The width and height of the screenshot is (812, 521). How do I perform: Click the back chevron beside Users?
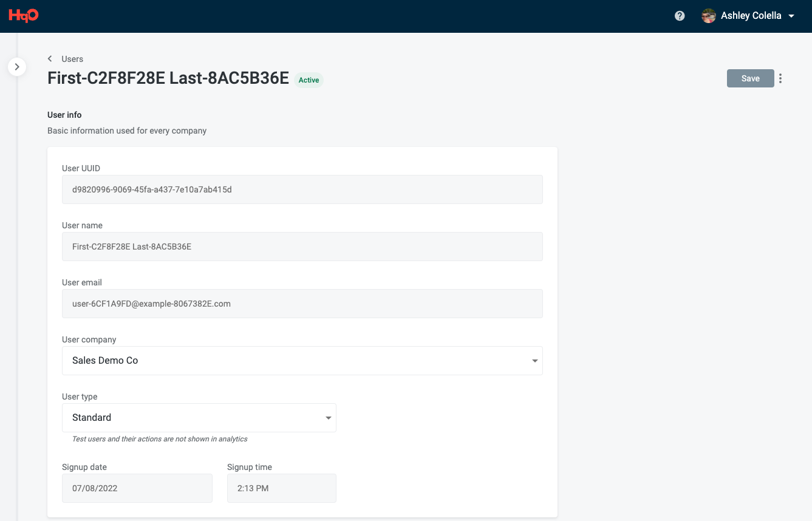point(50,59)
